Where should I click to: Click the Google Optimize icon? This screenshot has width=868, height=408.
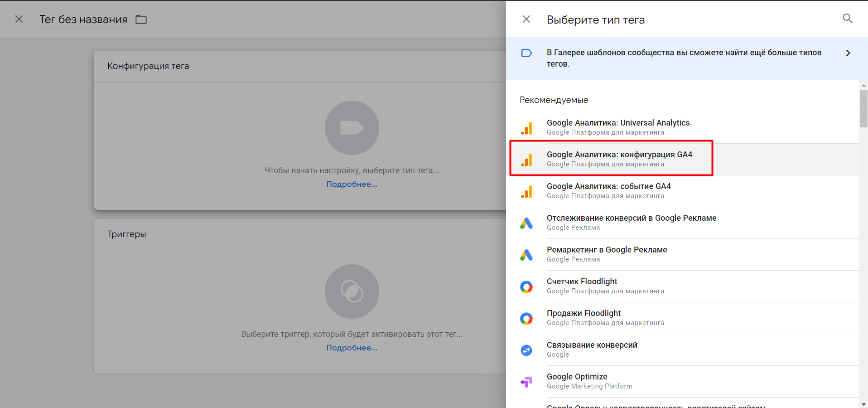click(526, 382)
